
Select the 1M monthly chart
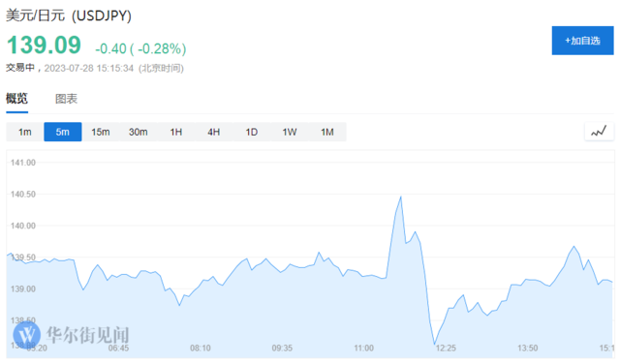[327, 132]
